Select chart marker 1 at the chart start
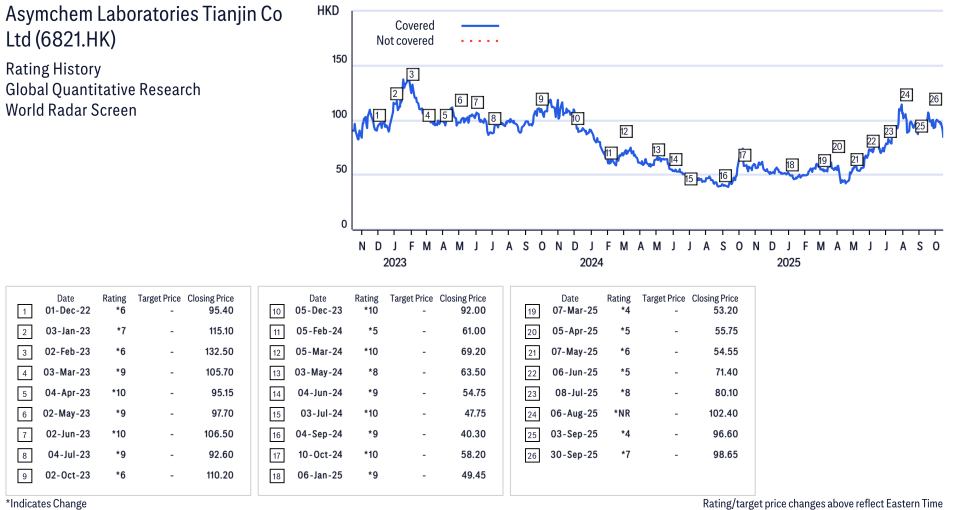 coord(379,115)
